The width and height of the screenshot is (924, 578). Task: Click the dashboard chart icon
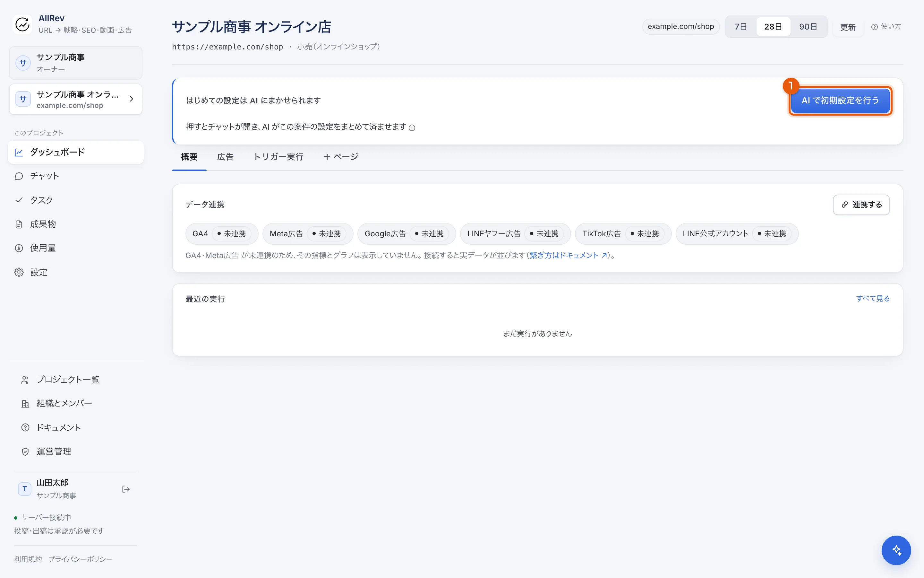point(19,152)
